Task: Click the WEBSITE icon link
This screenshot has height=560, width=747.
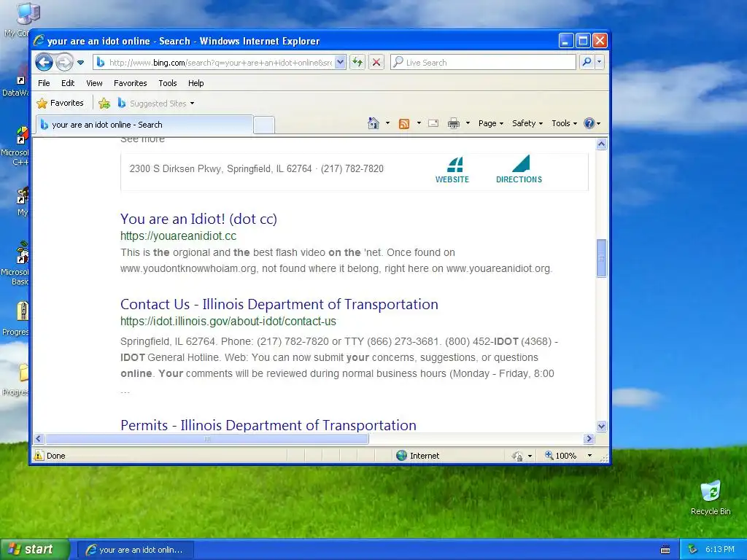Action: 452,170
